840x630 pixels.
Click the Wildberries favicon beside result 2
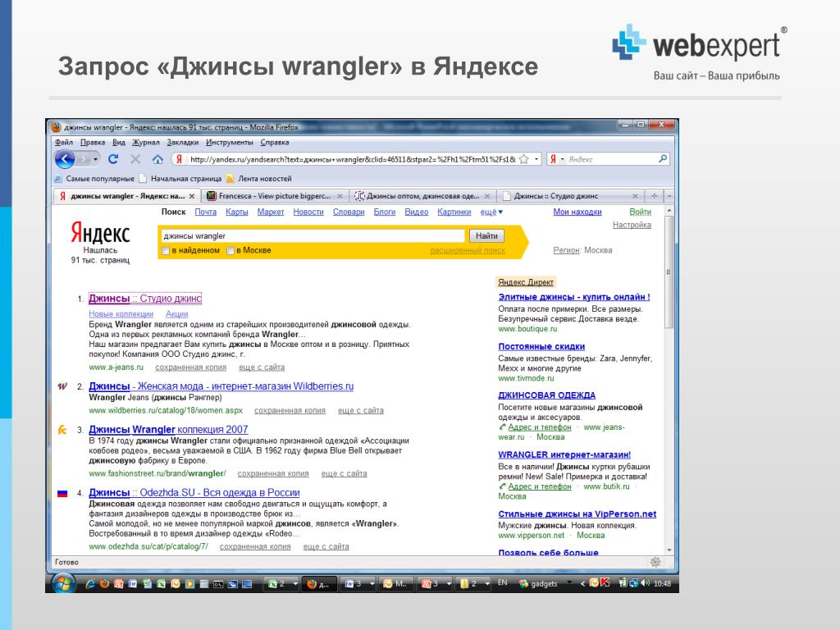pos(62,386)
